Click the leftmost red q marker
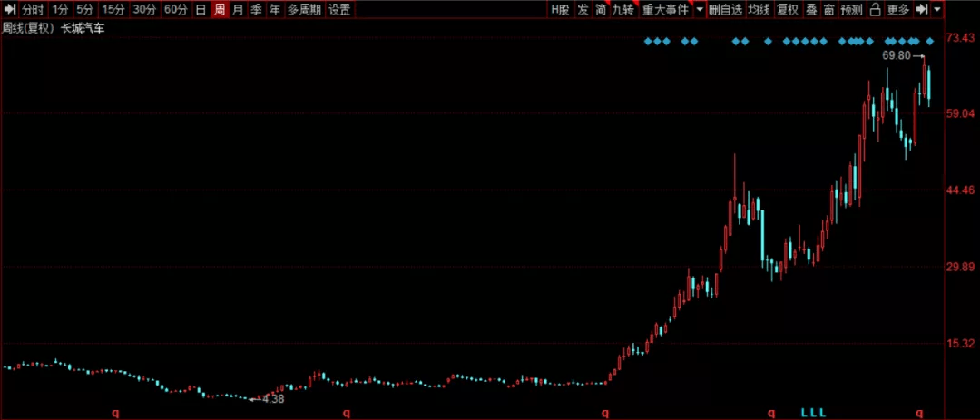The image size is (980, 420). [115, 413]
